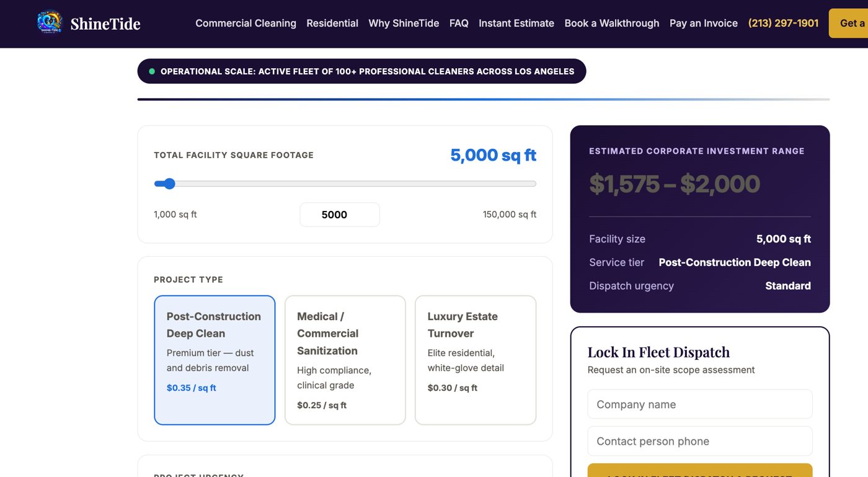868x477 pixels.
Task: Select Instant Estimate in the navigation
Action: pos(516,23)
